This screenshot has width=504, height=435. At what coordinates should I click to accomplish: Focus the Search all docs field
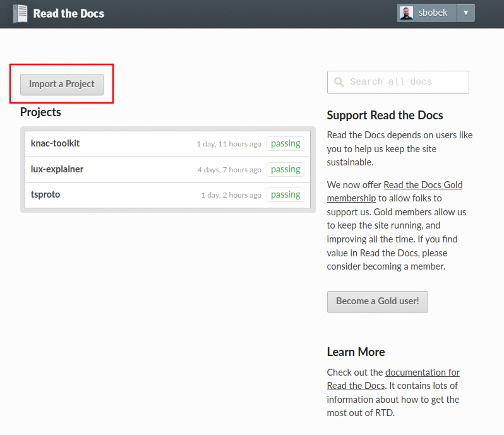click(404, 82)
